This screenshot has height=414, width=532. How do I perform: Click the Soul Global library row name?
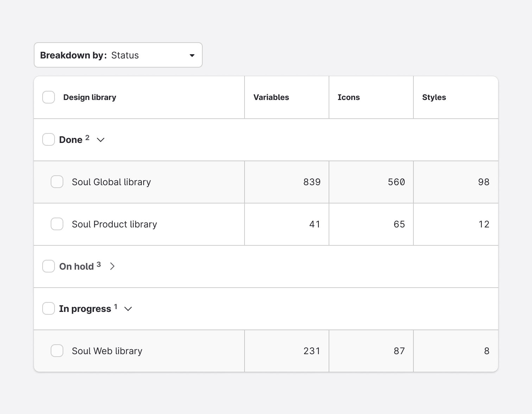tap(111, 182)
